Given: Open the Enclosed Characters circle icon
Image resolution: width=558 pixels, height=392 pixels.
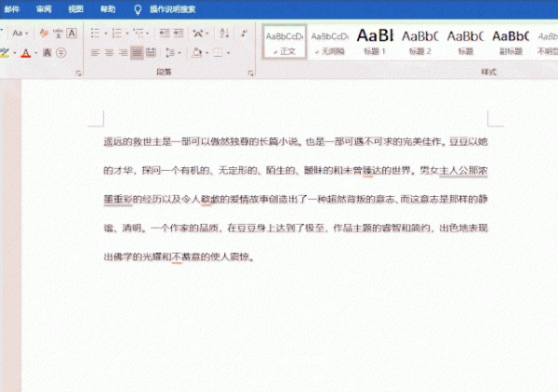Looking at the screenshot, I should [x=60, y=53].
